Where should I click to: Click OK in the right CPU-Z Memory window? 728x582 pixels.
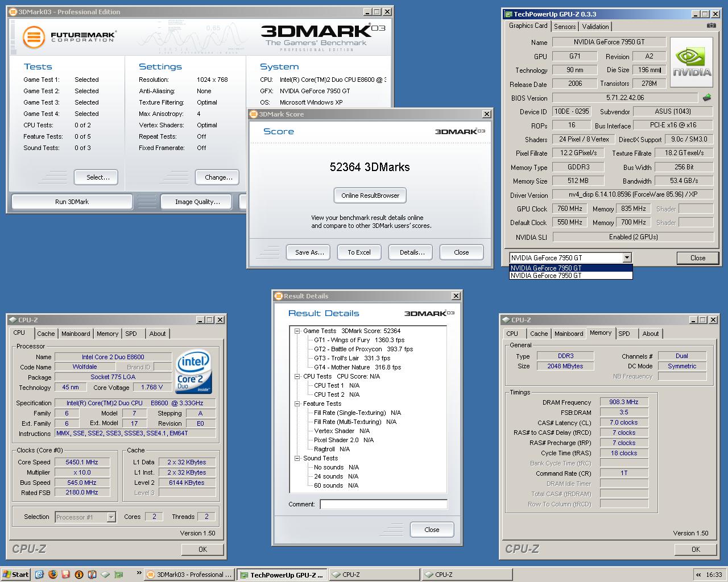point(696,549)
